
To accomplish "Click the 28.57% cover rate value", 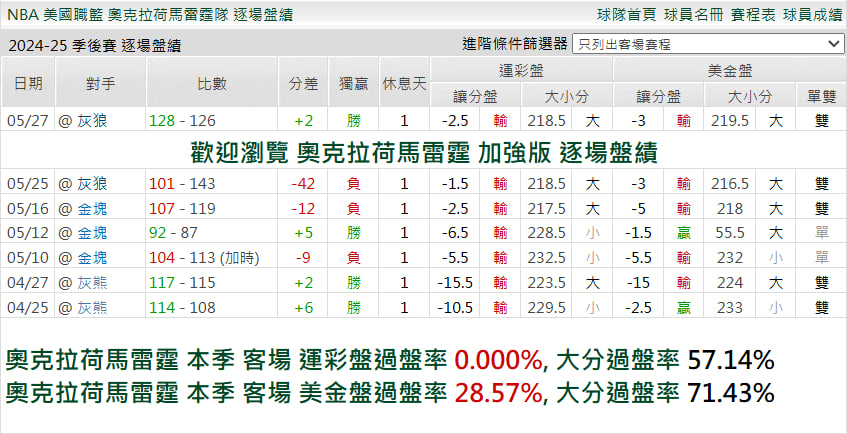I will pyautogui.click(x=498, y=393).
